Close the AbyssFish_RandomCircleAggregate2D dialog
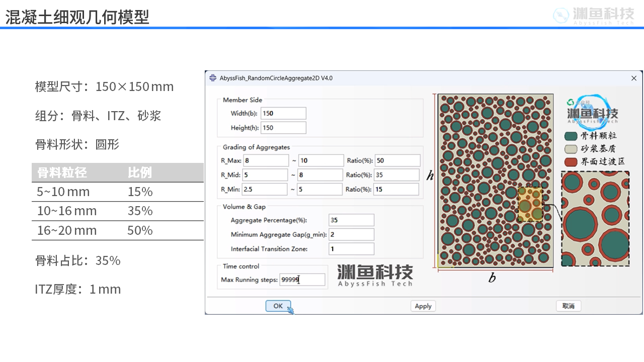This screenshot has width=644, height=362. tap(634, 78)
